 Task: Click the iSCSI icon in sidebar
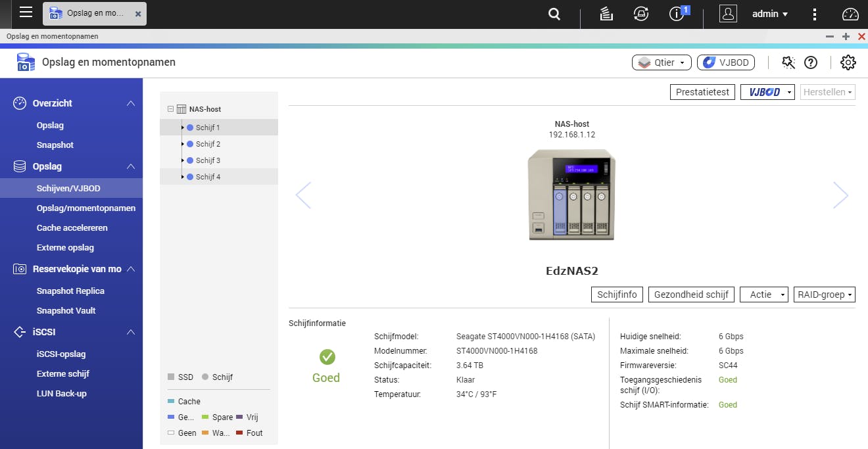tap(20, 332)
